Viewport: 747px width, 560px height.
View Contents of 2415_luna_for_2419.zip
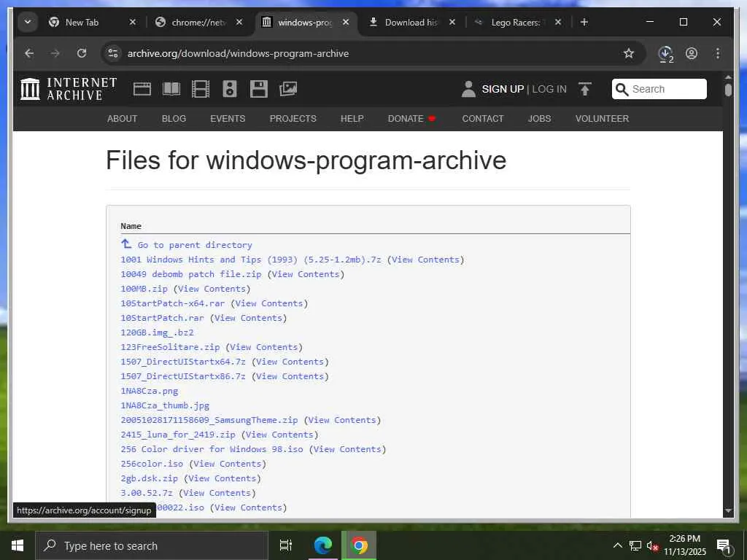click(279, 435)
